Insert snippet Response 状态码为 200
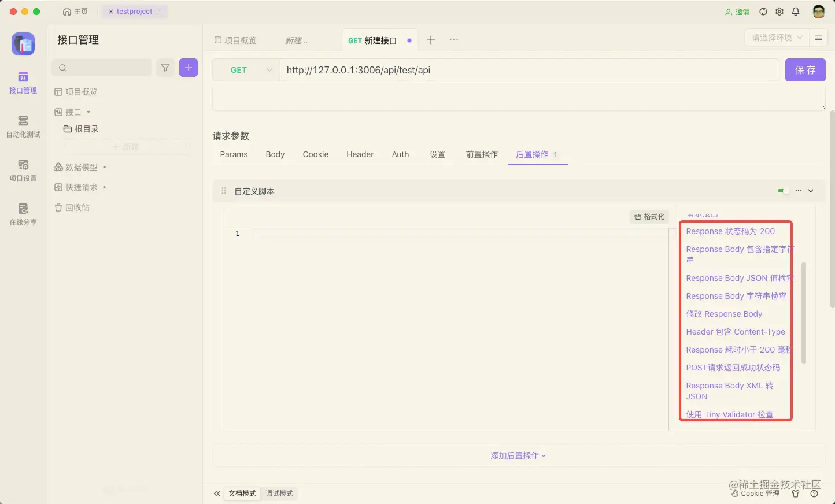This screenshot has width=835, height=504. pyautogui.click(x=730, y=231)
